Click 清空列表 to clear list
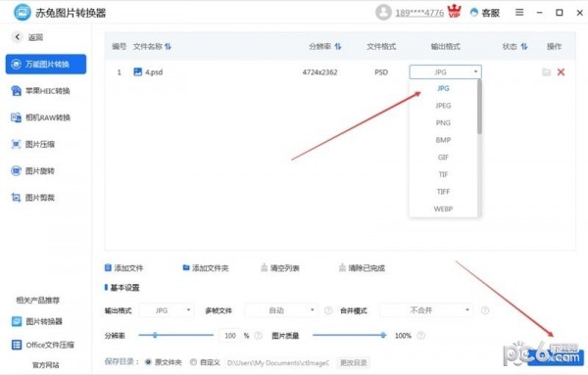The image size is (588, 375). [x=279, y=268]
